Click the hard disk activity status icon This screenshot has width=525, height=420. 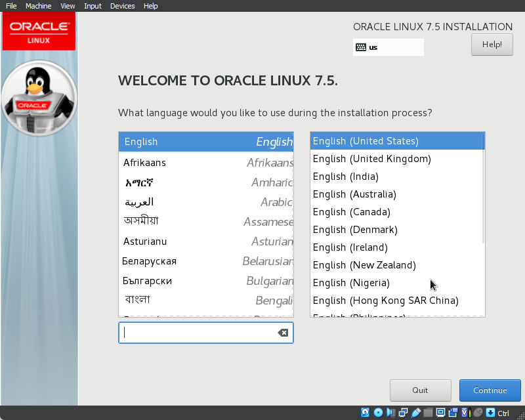366,412
